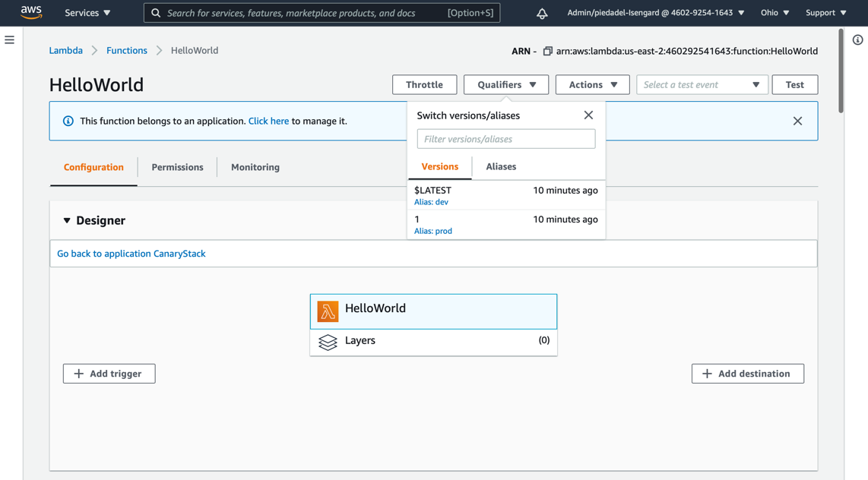Click the Lambda icon in HelloWorld box
868x480 pixels.
328,312
